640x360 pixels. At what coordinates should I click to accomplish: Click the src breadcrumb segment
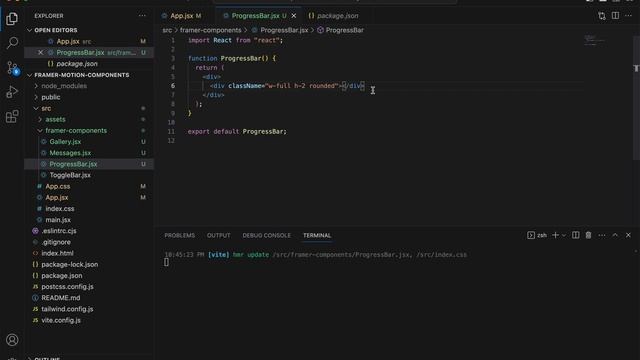click(x=167, y=30)
